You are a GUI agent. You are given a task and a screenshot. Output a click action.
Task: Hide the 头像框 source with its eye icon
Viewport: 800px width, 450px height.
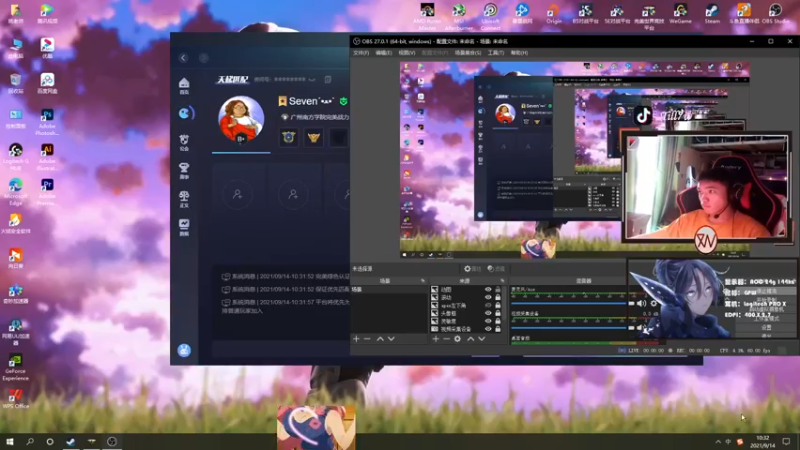(x=488, y=313)
